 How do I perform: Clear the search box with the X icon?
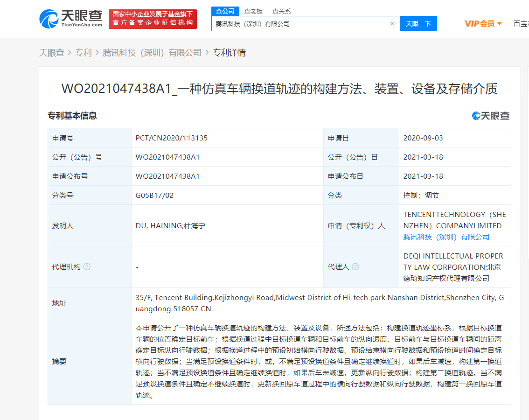click(392, 24)
